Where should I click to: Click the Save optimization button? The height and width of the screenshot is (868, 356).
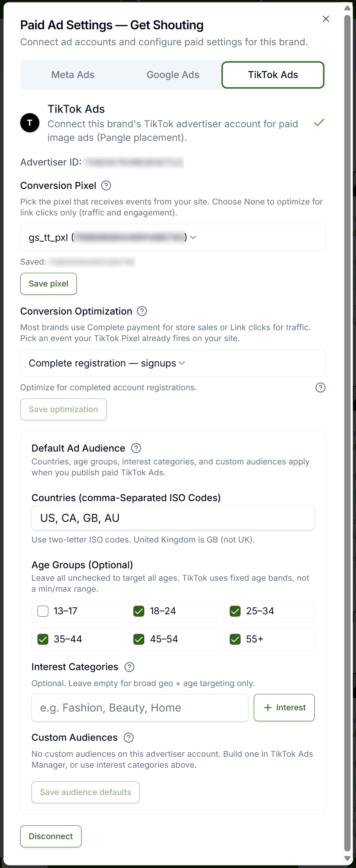click(64, 409)
